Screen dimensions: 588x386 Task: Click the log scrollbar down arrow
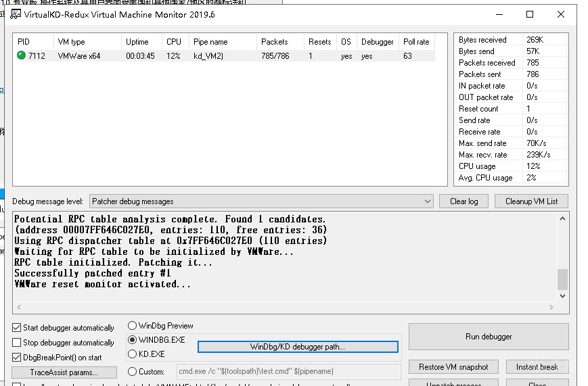pyautogui.click(x=562, y=295)
